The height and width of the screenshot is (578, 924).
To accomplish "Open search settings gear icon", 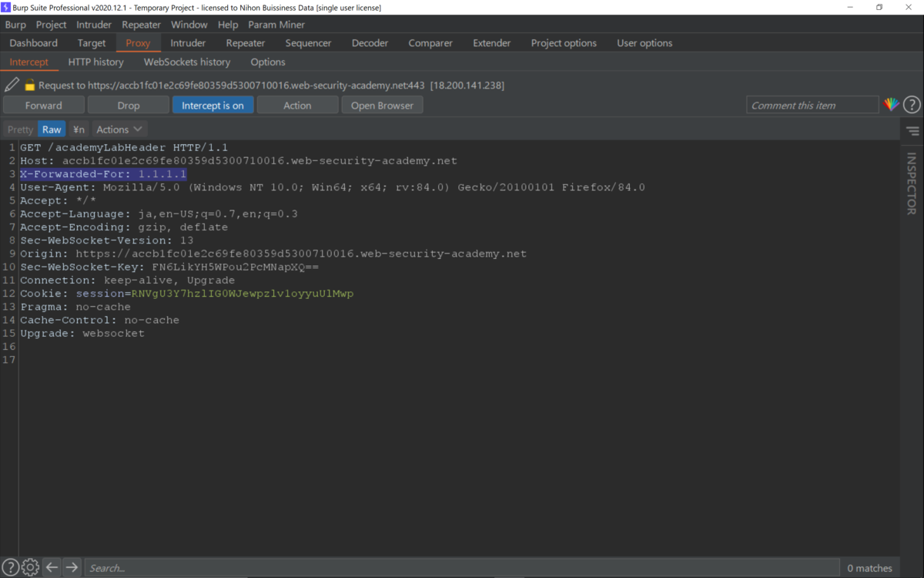I will pyautogui.click(x=31, y=568).
